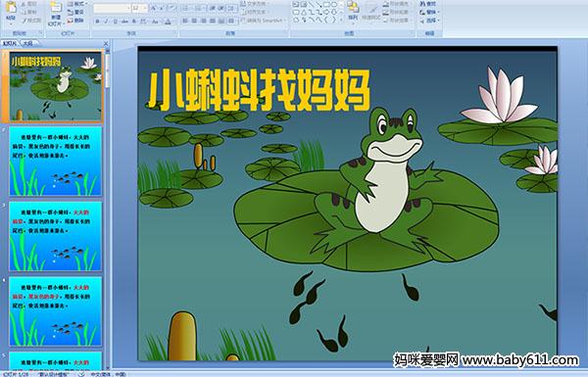
Task: Click the Paste clipboard icon
Action: (11, 8)
